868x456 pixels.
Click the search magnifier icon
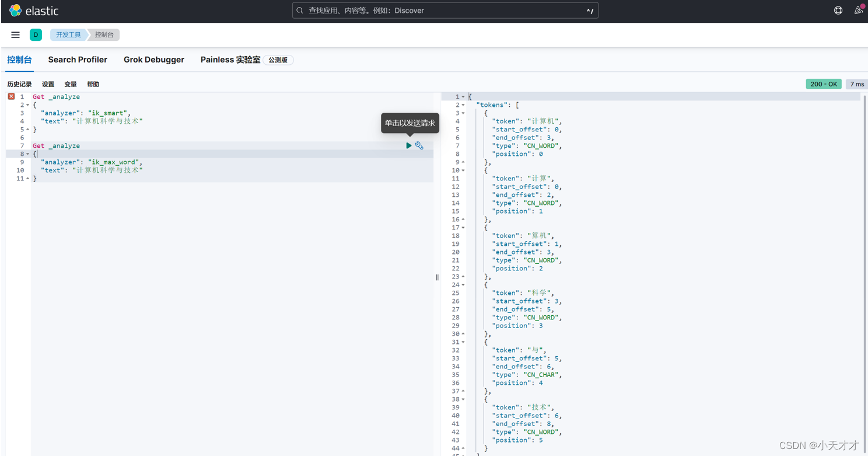pyautogui.click(x=300, y=11)
